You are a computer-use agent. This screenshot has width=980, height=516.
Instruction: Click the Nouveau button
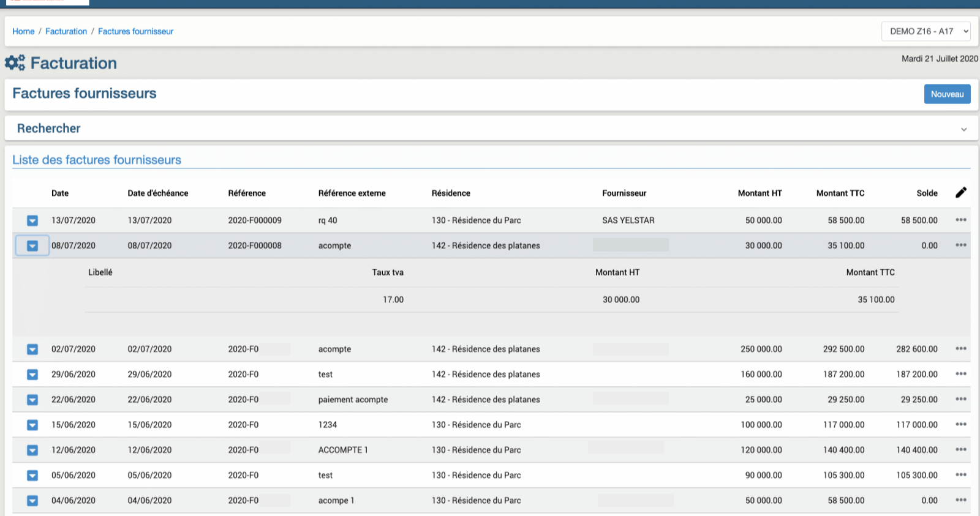(x=947, y=94)
